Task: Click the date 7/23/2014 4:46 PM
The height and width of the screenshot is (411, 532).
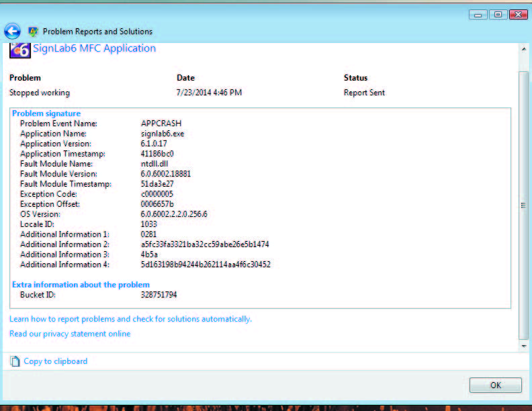Action: (209, 93)
